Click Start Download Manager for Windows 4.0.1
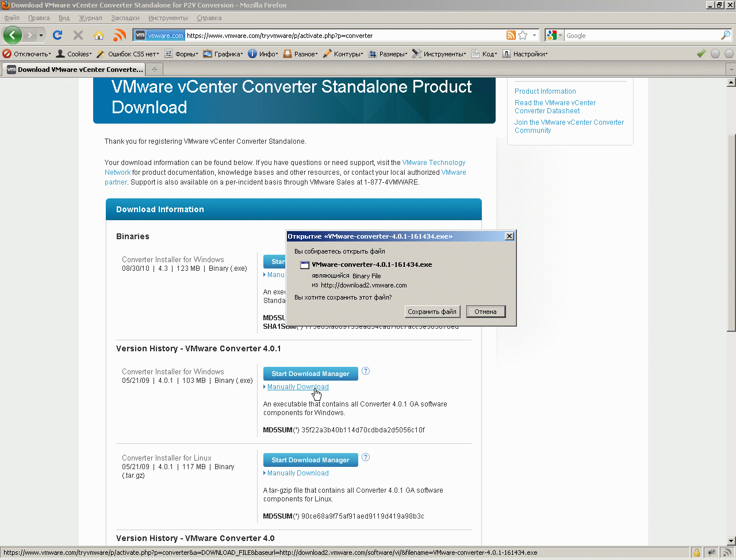736x560 pixels. pos(310,374)
